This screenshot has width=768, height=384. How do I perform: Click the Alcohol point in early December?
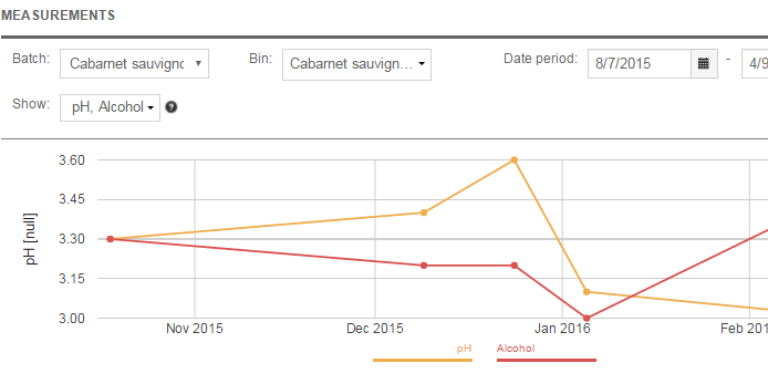(x=424, y=265)
